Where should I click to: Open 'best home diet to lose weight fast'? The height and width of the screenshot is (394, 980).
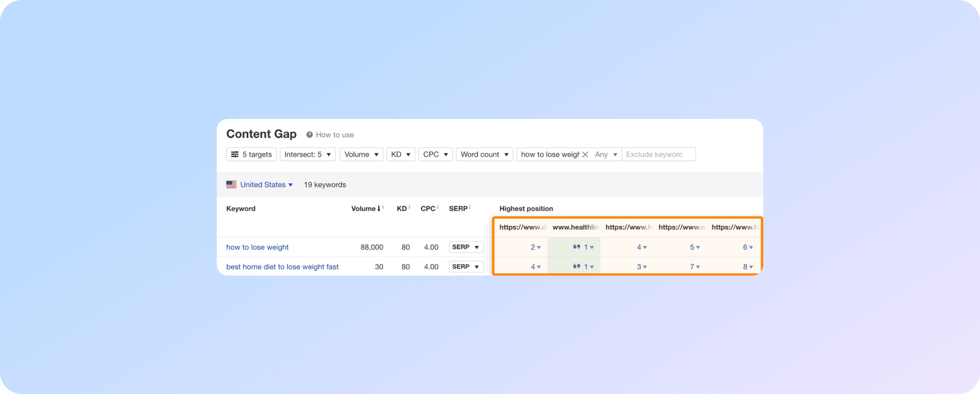point(282,267)
